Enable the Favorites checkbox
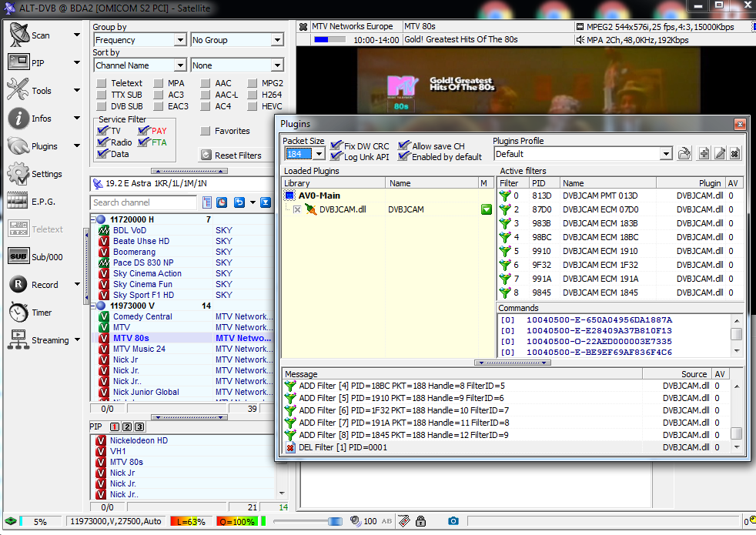Screen dimensions: 756x535 [206, 131]
